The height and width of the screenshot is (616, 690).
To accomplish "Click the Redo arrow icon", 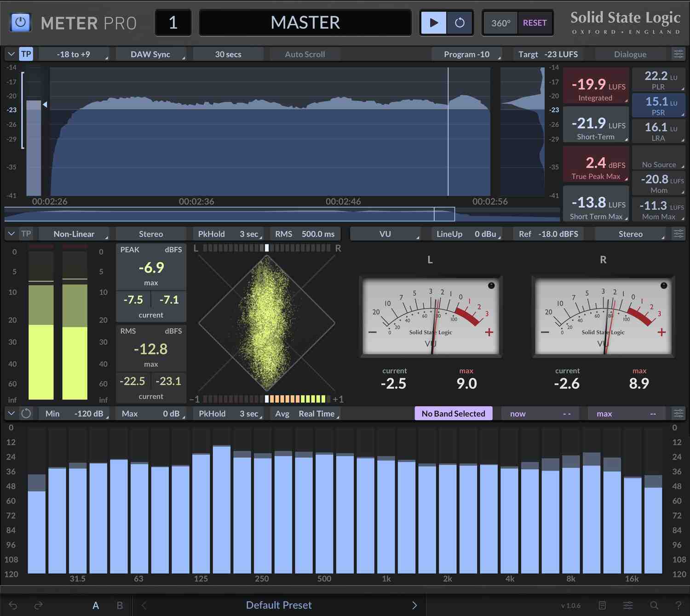I will coord(39,605).
